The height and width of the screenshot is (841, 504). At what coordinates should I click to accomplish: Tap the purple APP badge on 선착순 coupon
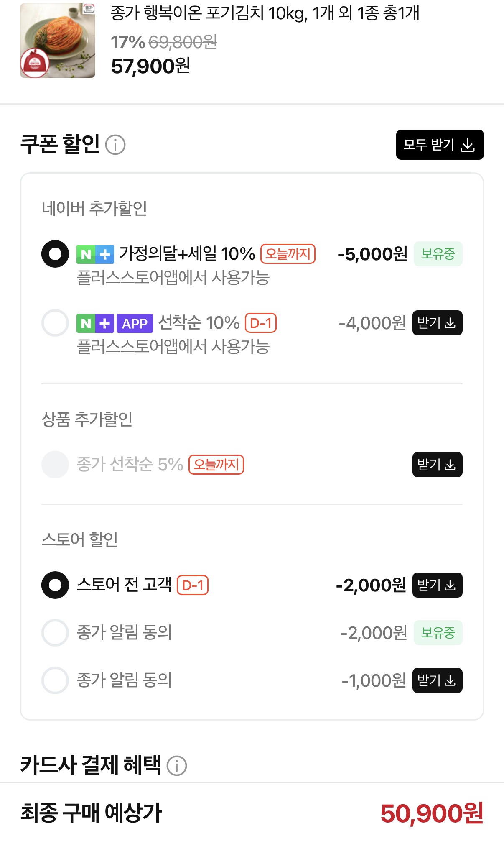click(x=135, y=323)
